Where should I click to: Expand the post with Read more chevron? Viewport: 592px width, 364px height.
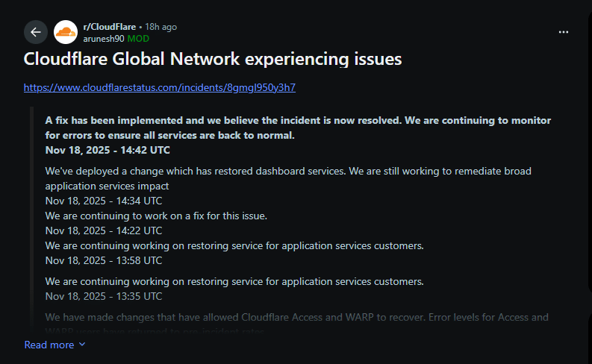pyautogui.click(x=82, y=345)
